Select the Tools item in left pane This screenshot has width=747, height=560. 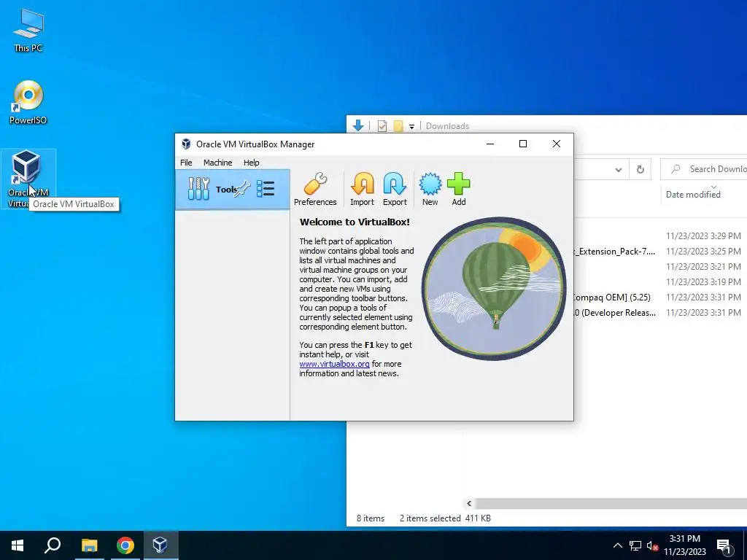pyautogui.click(x=233, y=190)
